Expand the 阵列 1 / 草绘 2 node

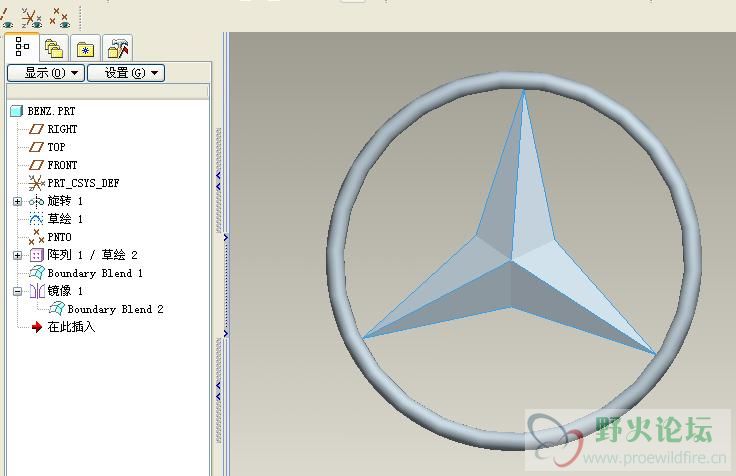click(x=17, y=255)
